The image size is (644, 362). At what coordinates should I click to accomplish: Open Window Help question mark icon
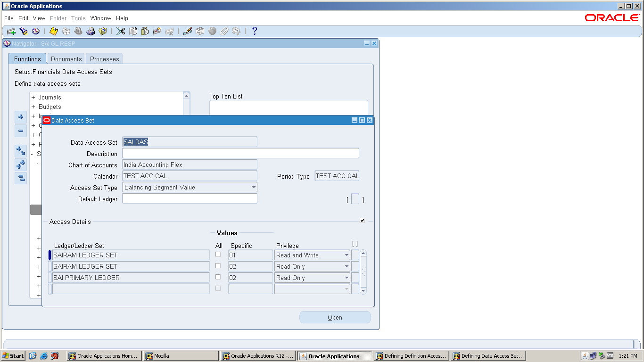pos(255,31)
